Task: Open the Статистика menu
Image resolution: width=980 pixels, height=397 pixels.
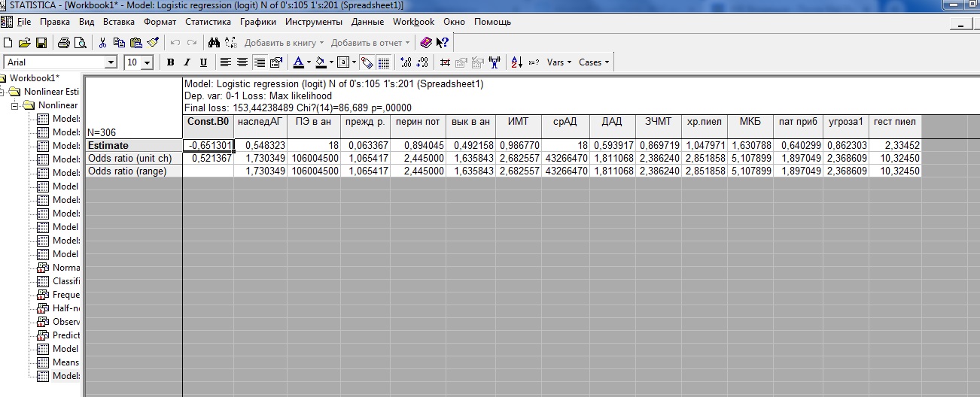Action: click(208, 22)
